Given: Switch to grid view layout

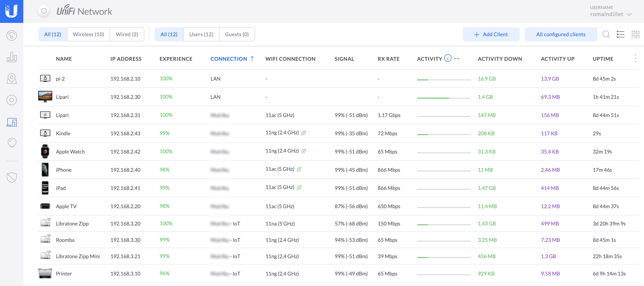Looking at the screenshot, I should [x=635, y=34].
